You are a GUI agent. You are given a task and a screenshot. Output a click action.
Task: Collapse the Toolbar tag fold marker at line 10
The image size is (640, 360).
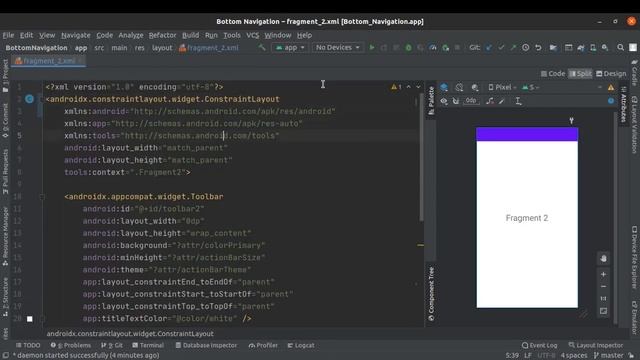42,197
